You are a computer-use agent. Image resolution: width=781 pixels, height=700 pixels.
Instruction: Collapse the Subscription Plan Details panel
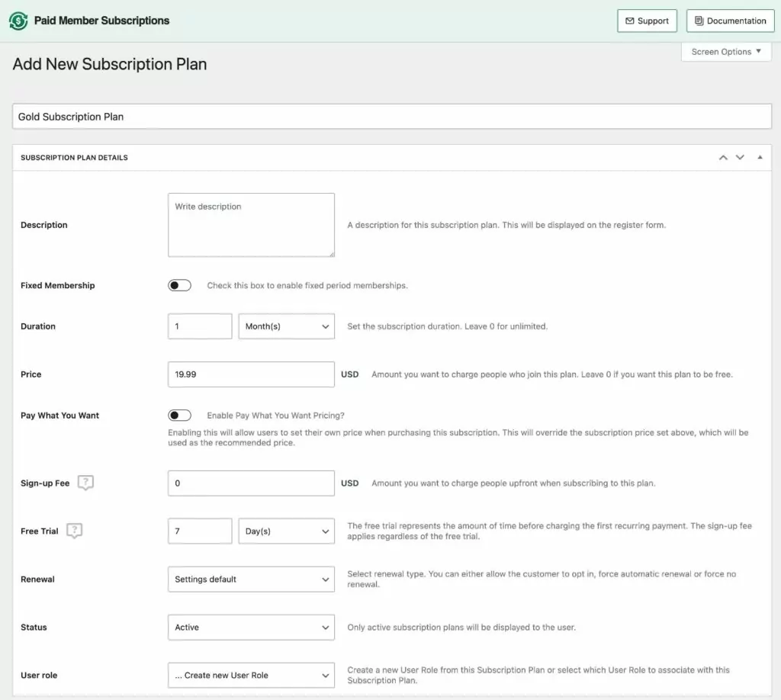tap(760, 157)
